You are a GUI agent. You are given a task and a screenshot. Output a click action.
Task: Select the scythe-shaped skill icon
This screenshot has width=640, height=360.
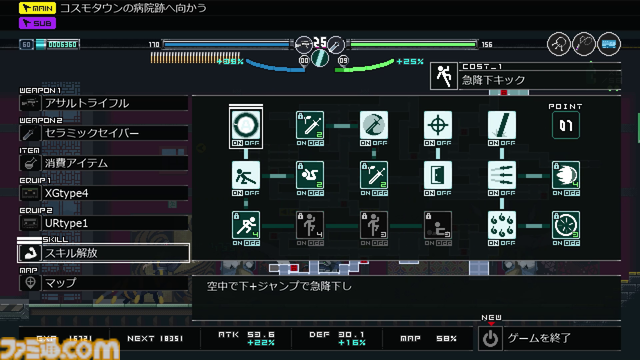pos(373,125)
